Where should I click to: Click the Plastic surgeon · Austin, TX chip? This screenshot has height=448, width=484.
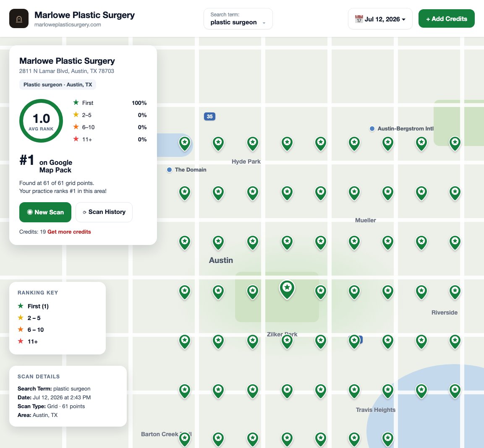58,85
